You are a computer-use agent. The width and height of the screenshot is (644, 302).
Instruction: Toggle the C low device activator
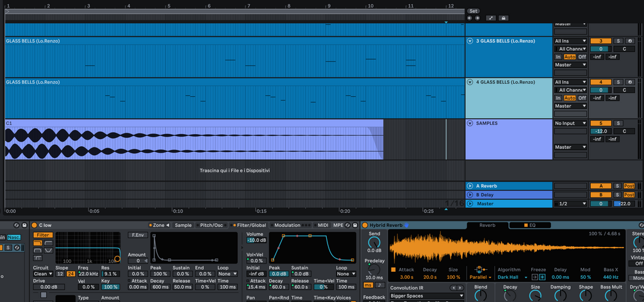(35, 225)
